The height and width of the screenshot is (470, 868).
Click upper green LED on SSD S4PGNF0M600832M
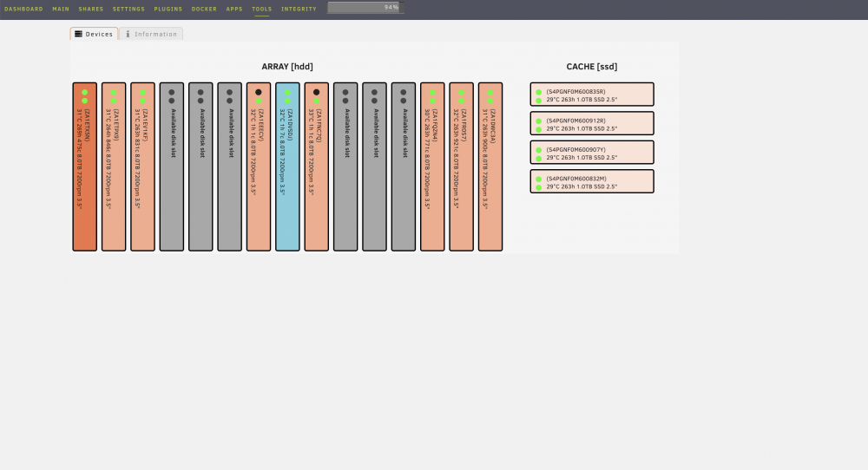tap(539, 180)
